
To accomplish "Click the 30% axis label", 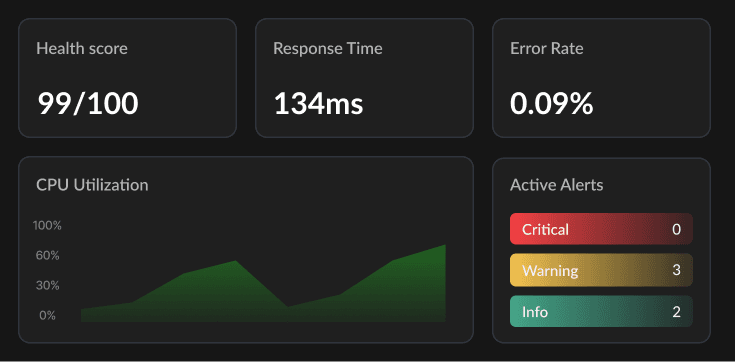I will point(48,286).
